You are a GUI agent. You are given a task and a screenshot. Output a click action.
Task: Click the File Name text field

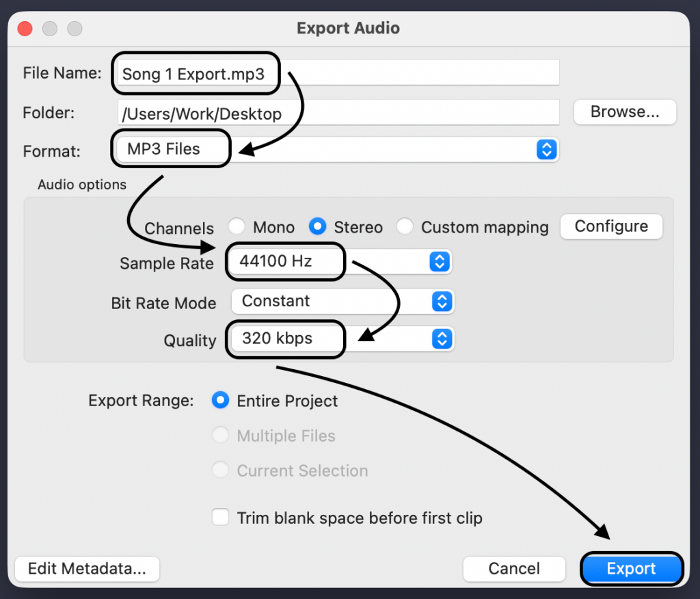tap(338, 73)
